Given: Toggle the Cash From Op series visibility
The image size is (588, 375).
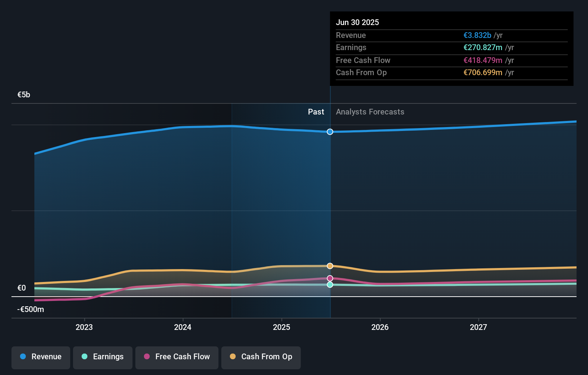Looking at the screenshot, I should pos(261,357).
